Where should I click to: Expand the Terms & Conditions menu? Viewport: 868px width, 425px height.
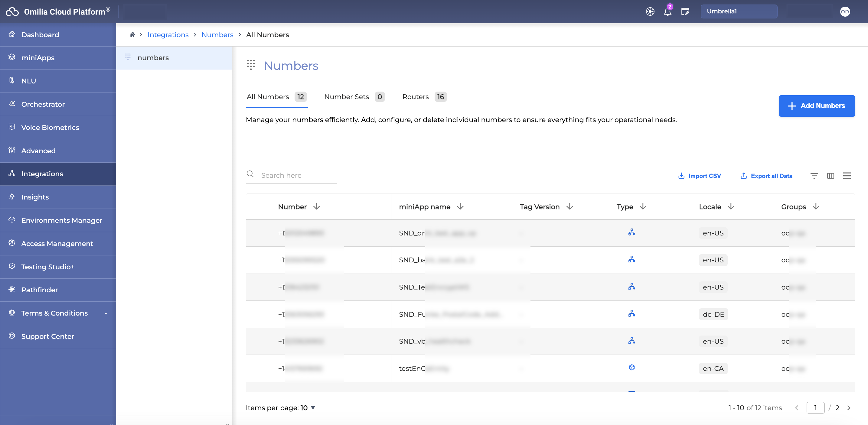[106, 313]
